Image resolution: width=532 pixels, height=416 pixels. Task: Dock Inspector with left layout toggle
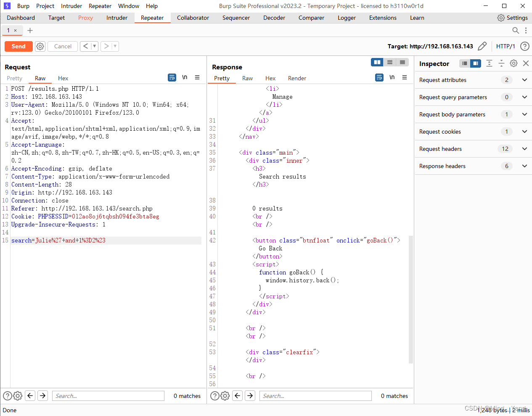(465, 63)
